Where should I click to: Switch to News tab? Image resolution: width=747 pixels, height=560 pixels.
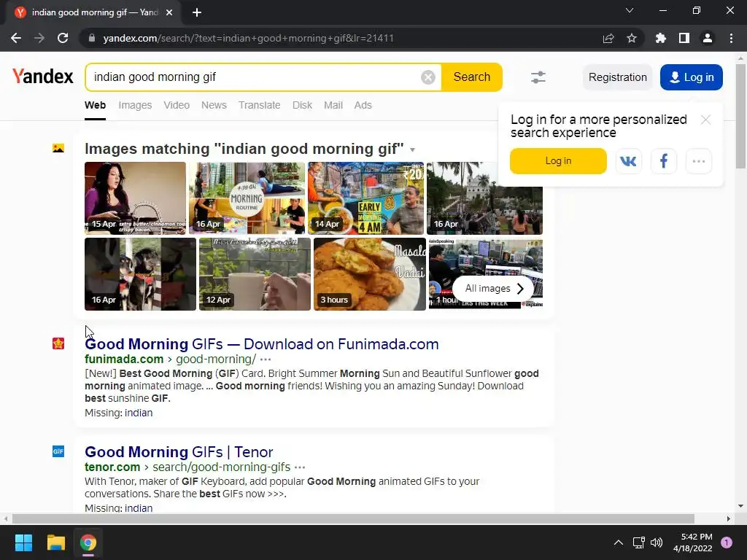[x=214, y=105]
